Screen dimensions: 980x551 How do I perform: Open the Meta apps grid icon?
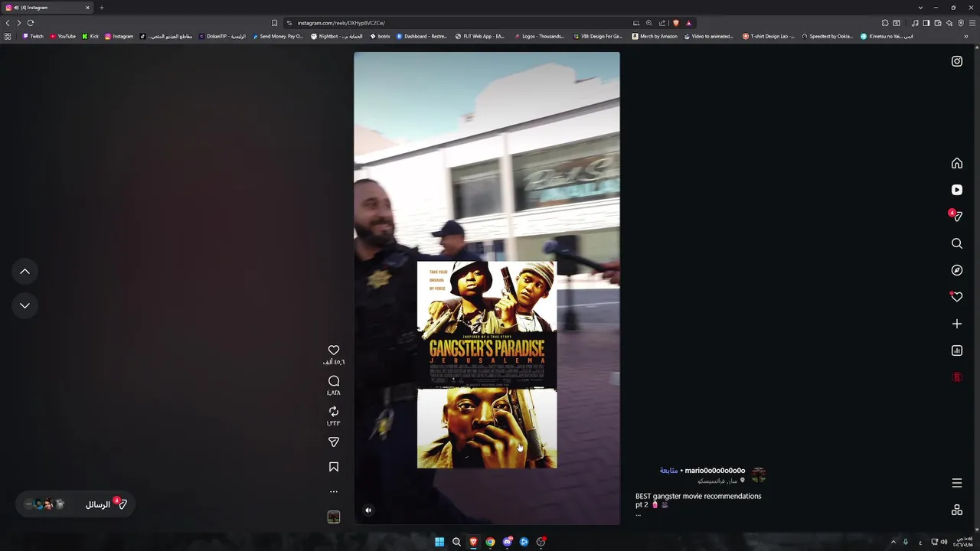[x=957, y=510]
